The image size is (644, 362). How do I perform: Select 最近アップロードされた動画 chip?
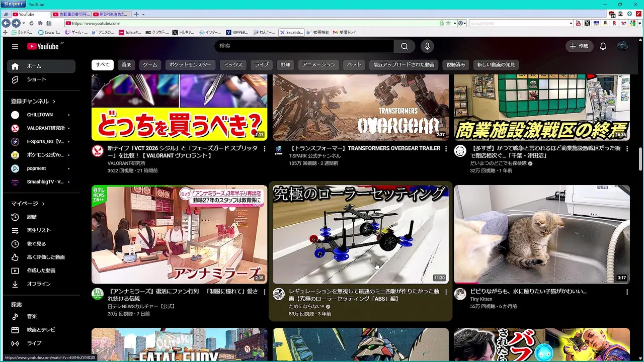point(404,65)
